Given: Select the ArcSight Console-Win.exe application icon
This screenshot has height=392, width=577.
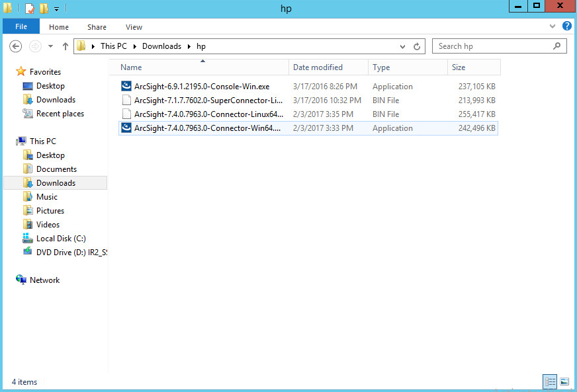Looking at the screenshot, I should point(126,87).
